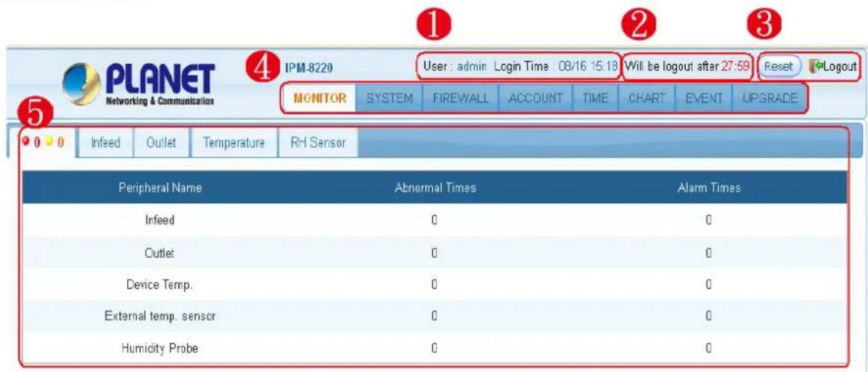Switch to the Outlet tab

coord(161,142)
